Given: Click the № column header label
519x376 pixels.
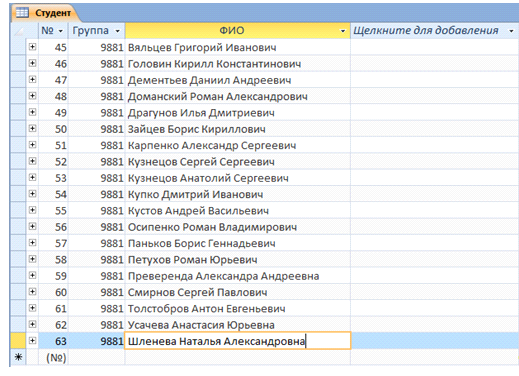Looking at the screenshot, I should (x=47, y=31).
